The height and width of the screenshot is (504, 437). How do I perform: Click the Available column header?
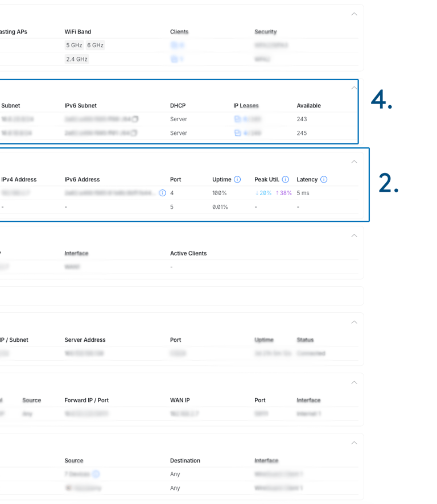[309, 106]
